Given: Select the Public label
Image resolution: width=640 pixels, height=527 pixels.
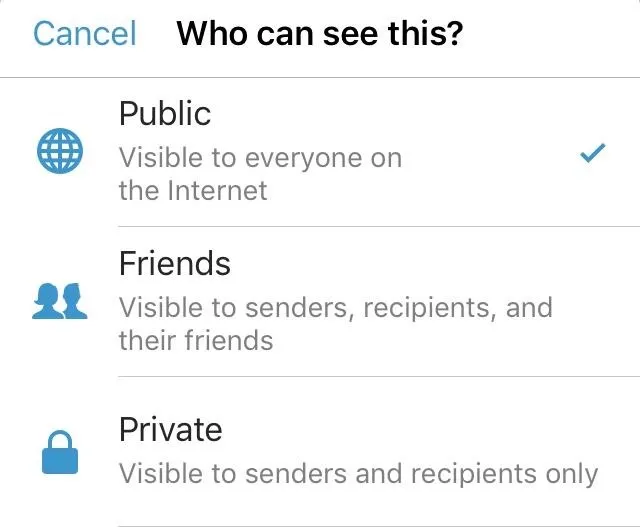Looking at the screenshot, I should (x=165, y=113).
